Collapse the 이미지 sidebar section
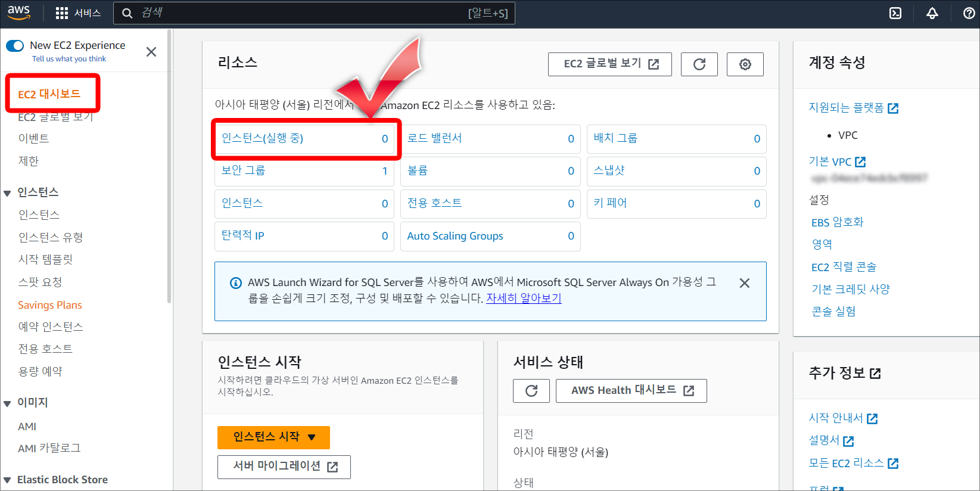 pyautogui.click(x=8, y=403)
